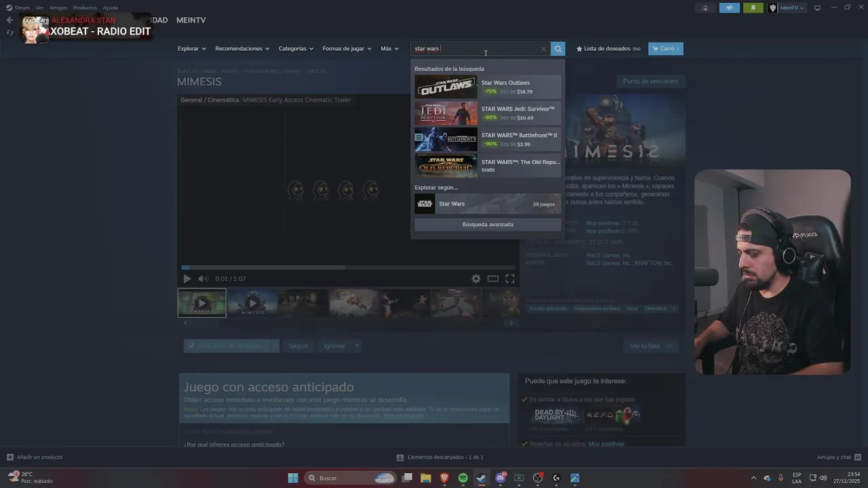Go back with the arrow
The height and width of the screenshot is (488, 868).
(x=9, y=20)
